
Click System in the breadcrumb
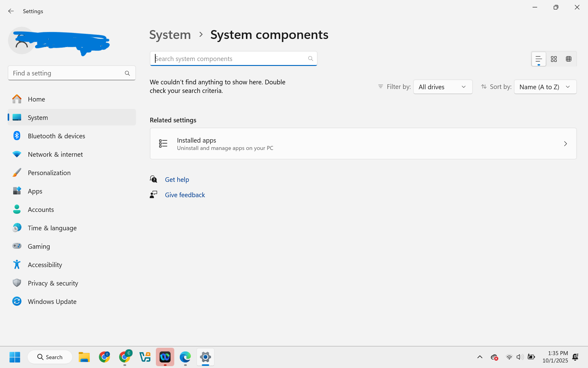click(x=170, y=35)
